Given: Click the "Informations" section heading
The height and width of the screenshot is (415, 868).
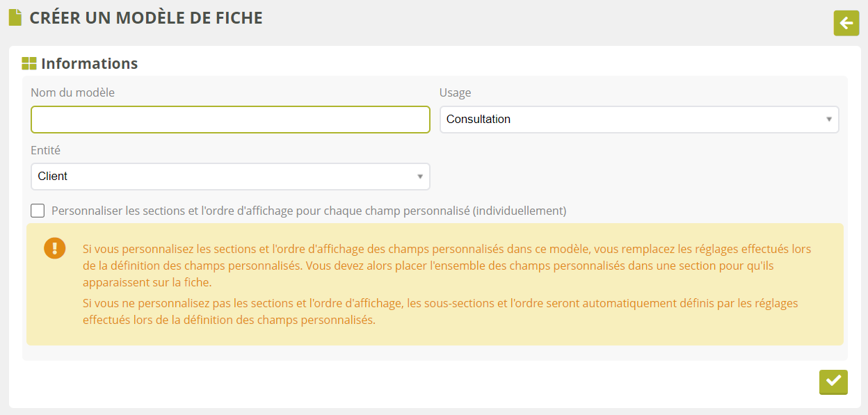Looking at the screenshot, I should pos(89,64).
